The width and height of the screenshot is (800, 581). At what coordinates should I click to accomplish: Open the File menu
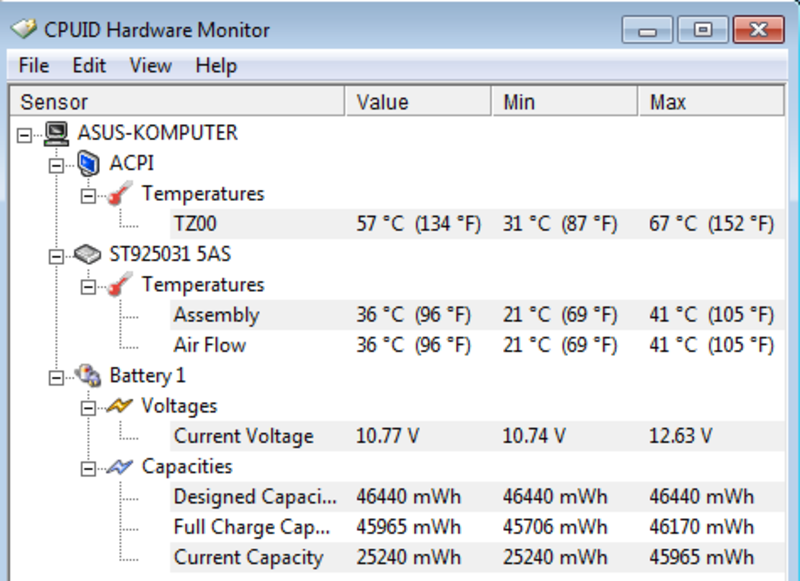(x=34, y=66)
